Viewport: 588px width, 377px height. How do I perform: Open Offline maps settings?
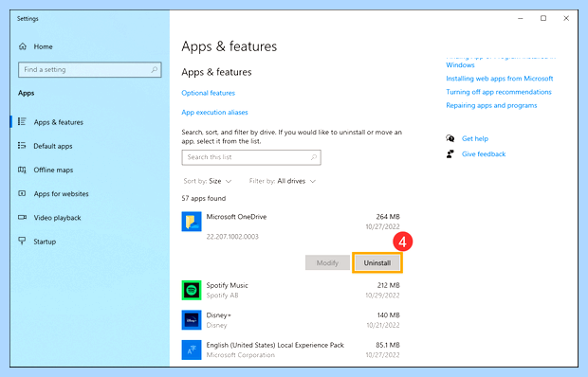pyautogui.click(x=53, y=170)
